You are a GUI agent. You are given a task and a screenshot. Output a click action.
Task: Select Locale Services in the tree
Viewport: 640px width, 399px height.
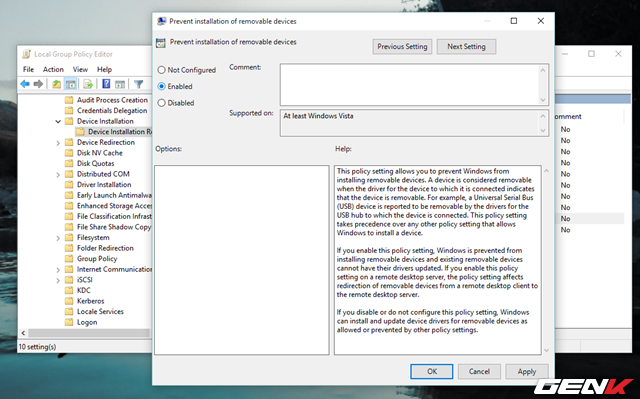(x=100, y=312)
